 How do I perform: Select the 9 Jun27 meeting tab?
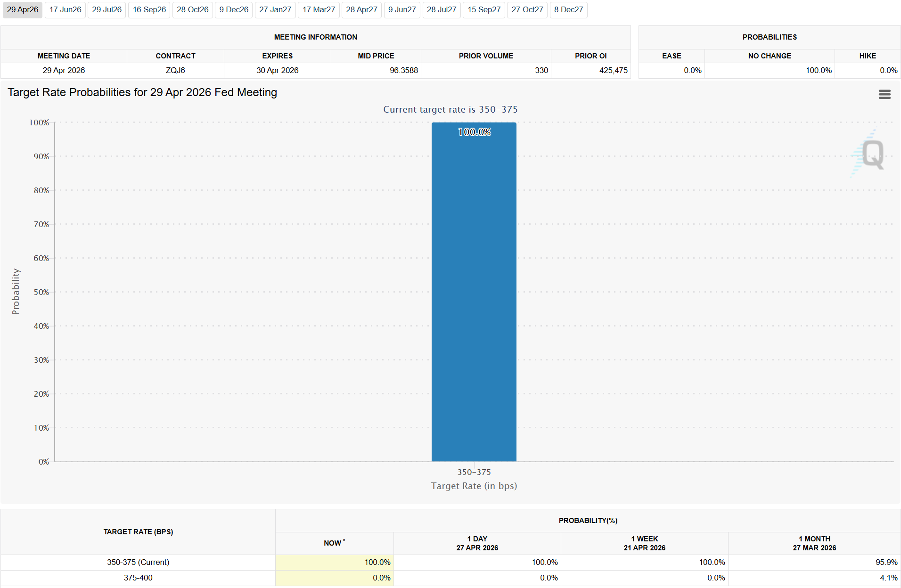coord(402,10)
